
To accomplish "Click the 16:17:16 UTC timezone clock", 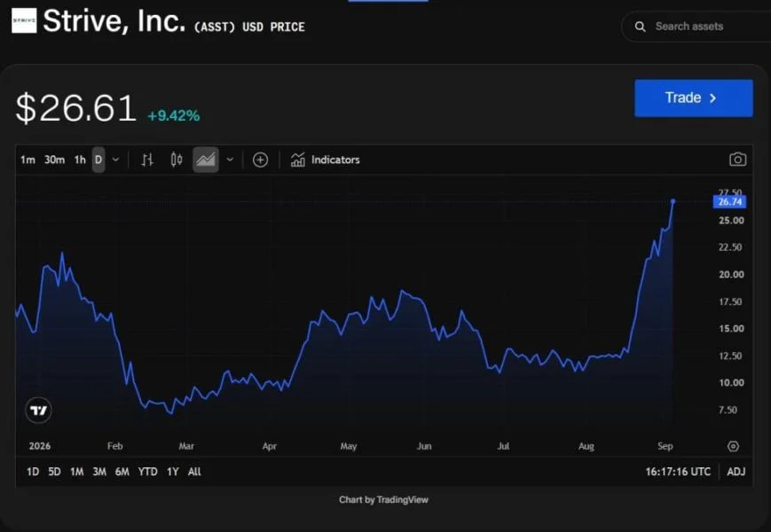I will (678, 472).
